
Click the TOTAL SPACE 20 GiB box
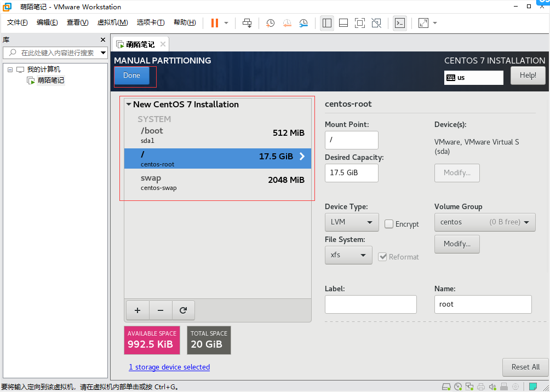(209, 340)
